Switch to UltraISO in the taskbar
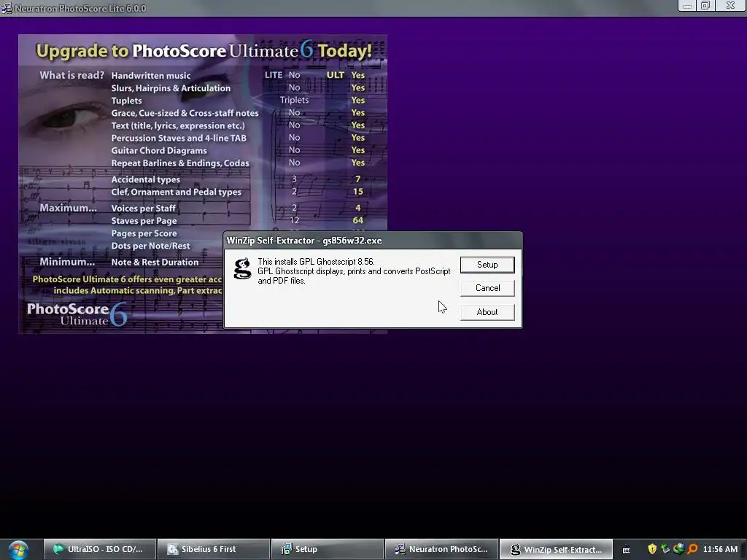Viewport: 747px width, 560px height. pyautogui.click(x=99, y=549)
